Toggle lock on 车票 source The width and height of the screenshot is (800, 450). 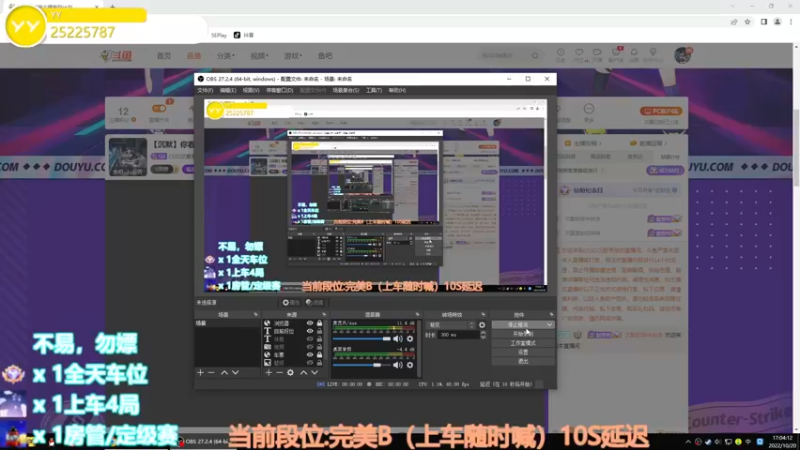(x=319, y=355)
